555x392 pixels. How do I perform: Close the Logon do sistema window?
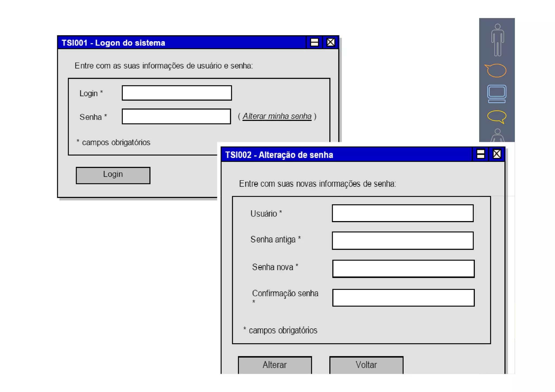pyautogui.click(x=330, y=43)
